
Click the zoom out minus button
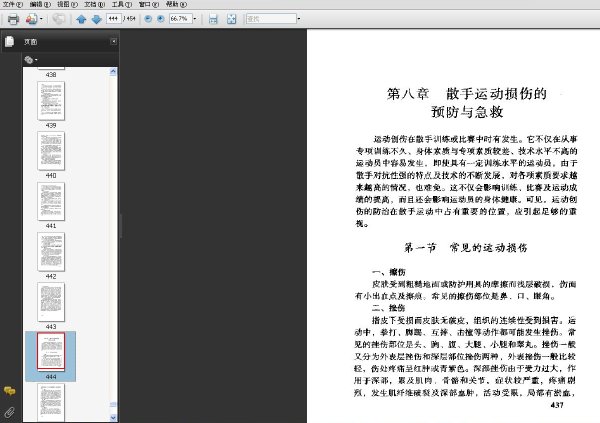[x=148, y=19]
